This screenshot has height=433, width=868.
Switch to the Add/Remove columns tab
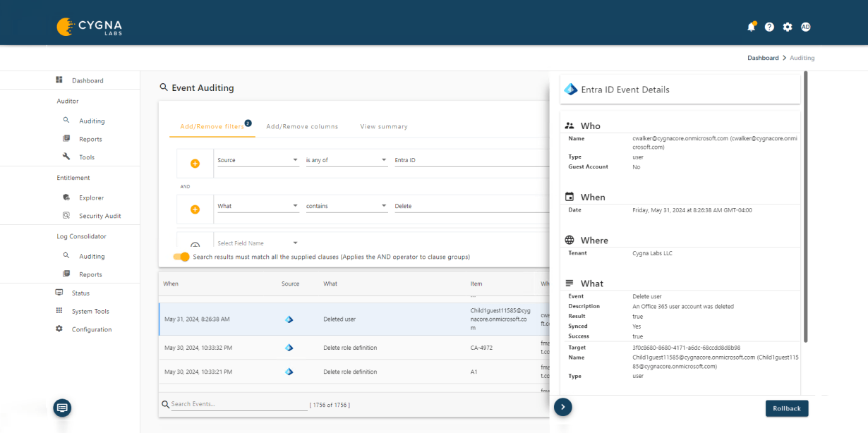point(302,126)
